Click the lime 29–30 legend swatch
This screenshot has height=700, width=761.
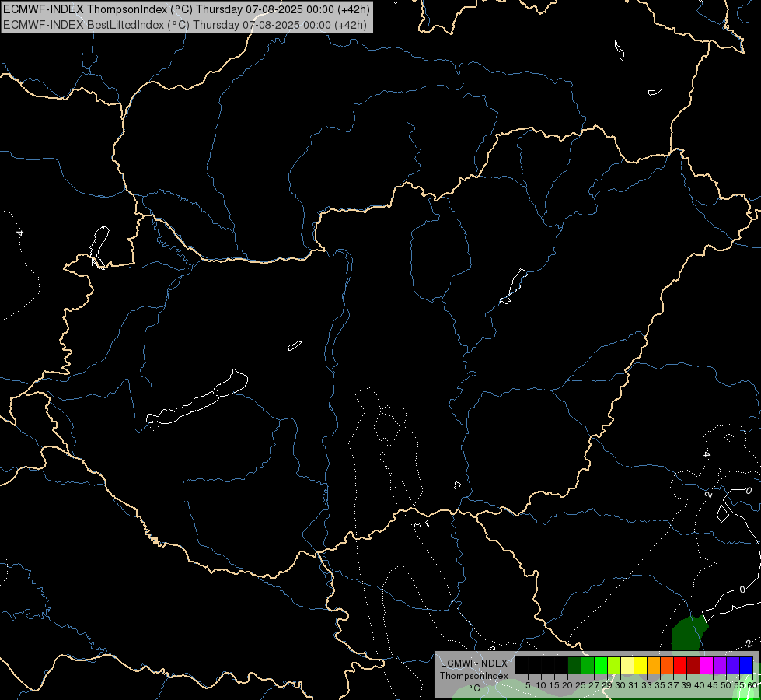[x=614, y=665]
